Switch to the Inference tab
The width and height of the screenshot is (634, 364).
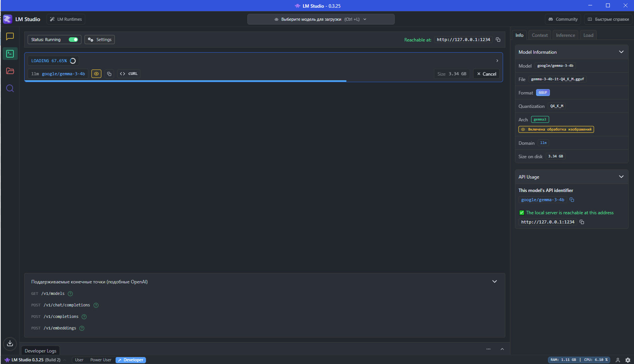click(565, 35)
